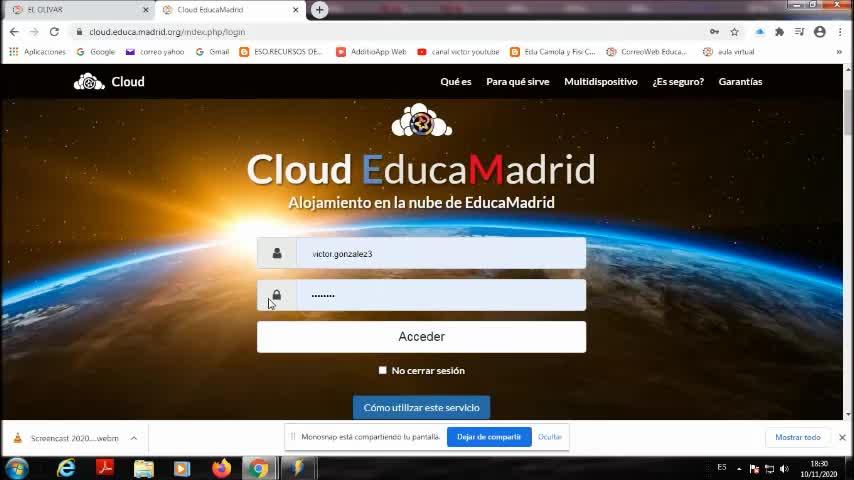Open the media control playlist icon
This screenshot has width=854, height=480.
click(x=800, y=32)
